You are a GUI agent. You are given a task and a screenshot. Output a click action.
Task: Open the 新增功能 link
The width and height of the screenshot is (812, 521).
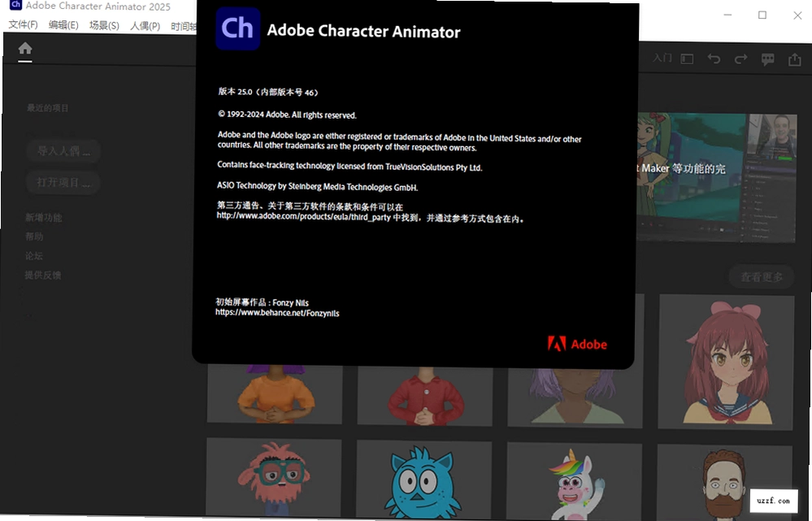tap(44, 218)
